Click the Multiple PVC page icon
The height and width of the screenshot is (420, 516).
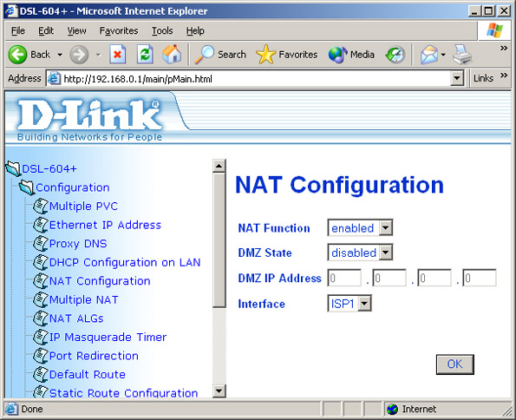pos(41,207)
